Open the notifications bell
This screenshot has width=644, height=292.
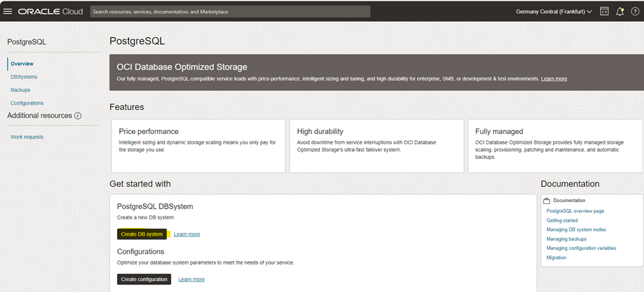pyautogui.click(x=620, y=12)
